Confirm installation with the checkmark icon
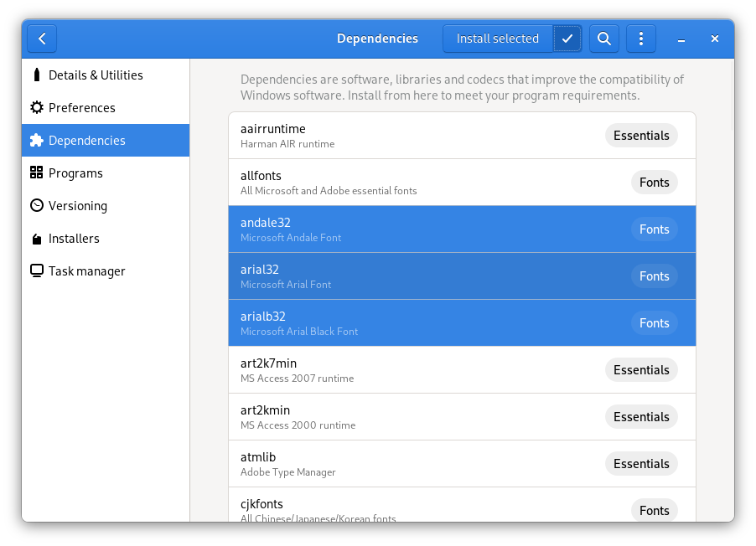The image size is (756, 546). coord(567,38)
